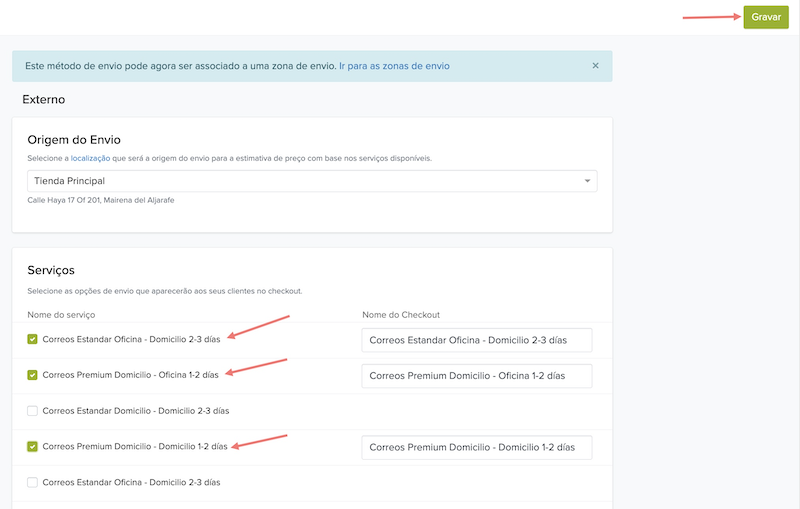Screen dimensions: 800x509
Task: Uncheck Correos Premium Domicilio - Oficina 1-2 días
Action: [32, 375]
